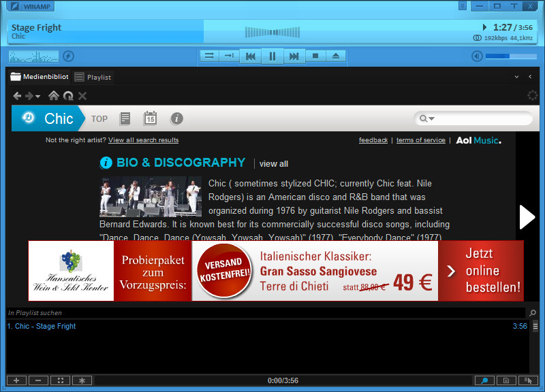545x392 pixels.
Task: Switch to the Playlist tab
Action: point(93,77)
